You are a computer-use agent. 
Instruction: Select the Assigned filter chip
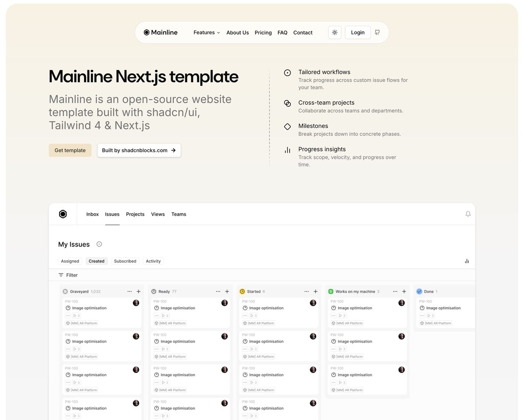pos(70,261)
